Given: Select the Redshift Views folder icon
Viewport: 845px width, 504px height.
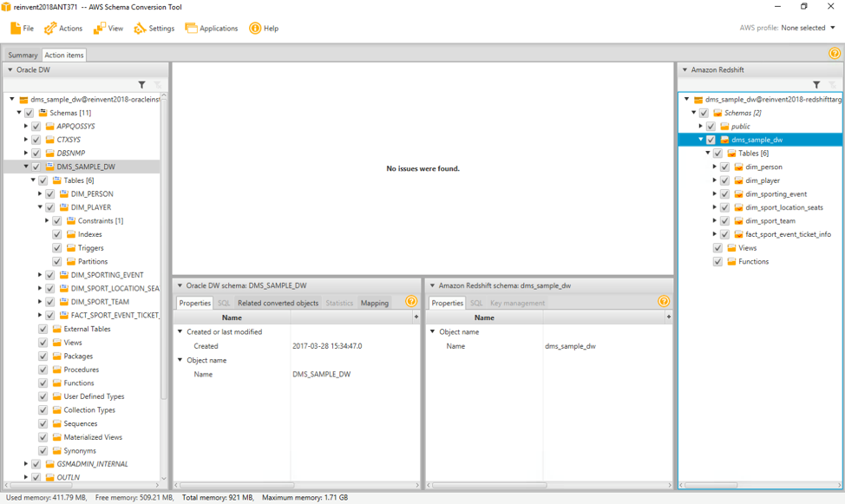Looking at the screenshot, I should [732, 248].
